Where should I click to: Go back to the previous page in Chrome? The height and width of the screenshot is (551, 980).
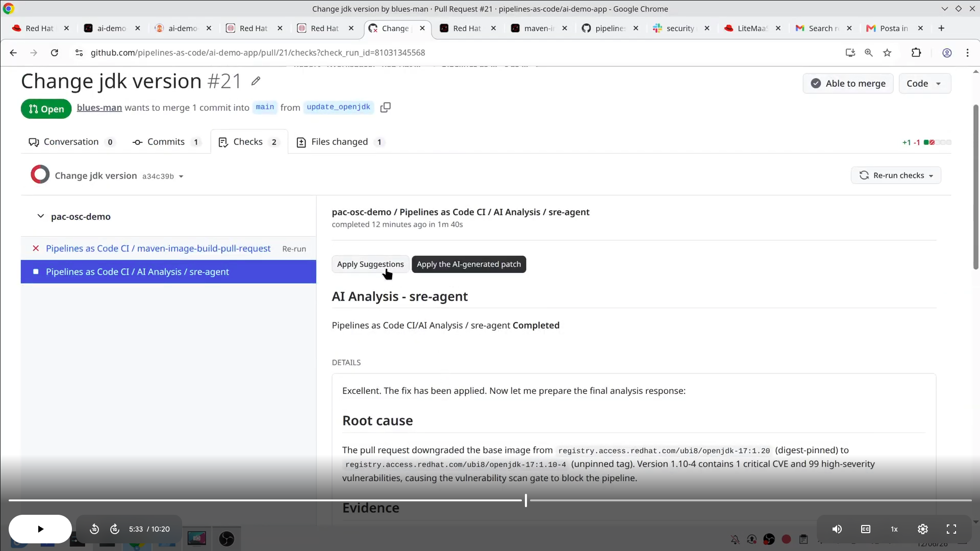point(13,53)
